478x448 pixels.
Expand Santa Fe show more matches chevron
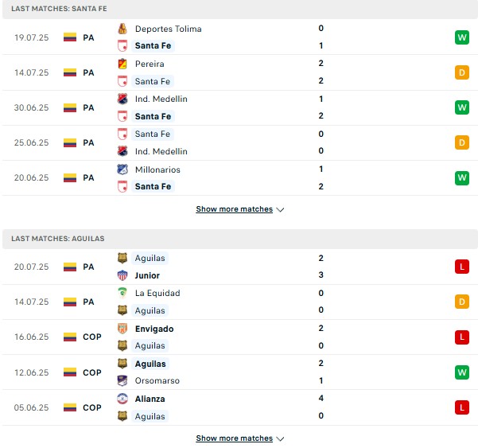click(x=280, y=209)
